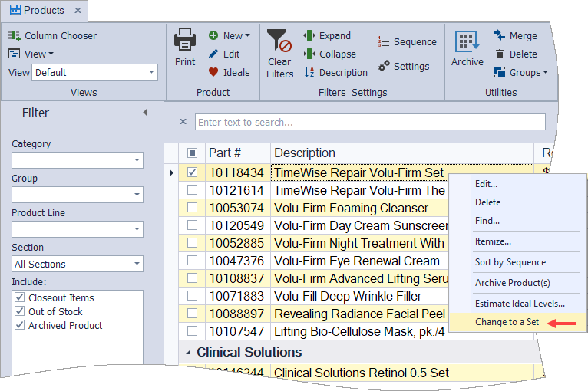Select TimeWise Repair Volu-Firm Set description
The width and height of the screenshot is (588, 391).
tap(359, 172)
